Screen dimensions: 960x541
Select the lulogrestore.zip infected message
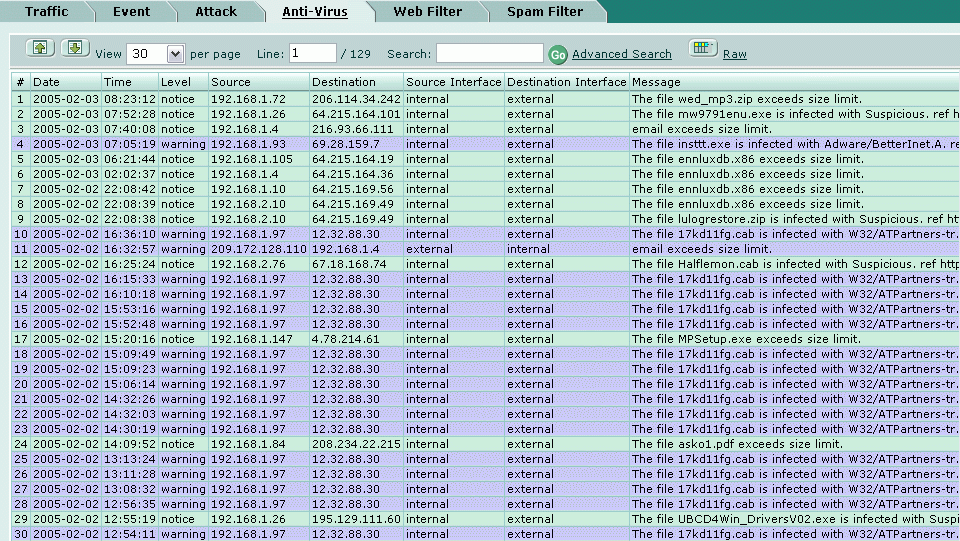pyautogui.click(x=795, y=219)
